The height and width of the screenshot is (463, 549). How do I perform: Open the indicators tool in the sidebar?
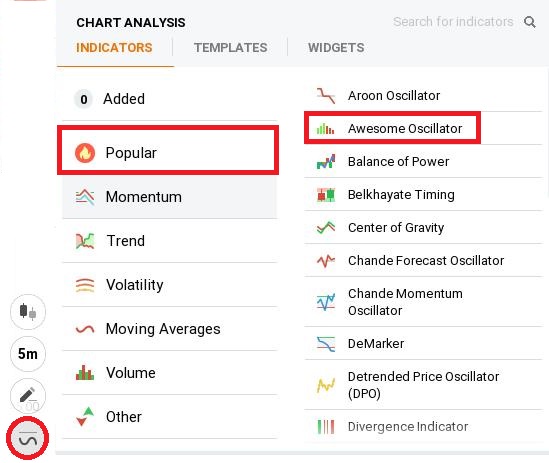[x=28, y=439]
